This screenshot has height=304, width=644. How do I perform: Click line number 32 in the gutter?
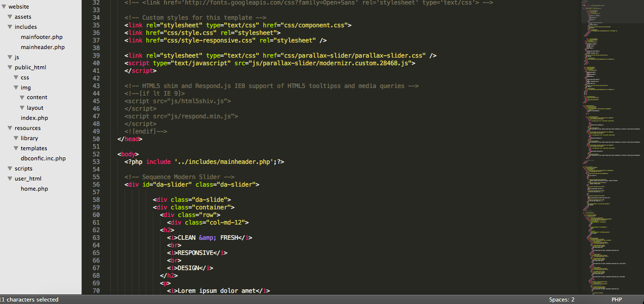click(x=96, y=3)
